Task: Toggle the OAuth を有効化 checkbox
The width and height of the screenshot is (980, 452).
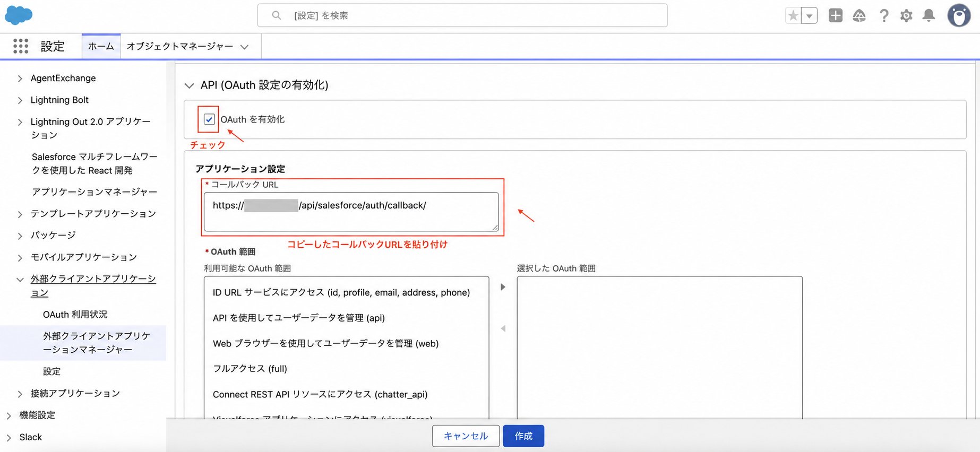Action: click(209, 119)
